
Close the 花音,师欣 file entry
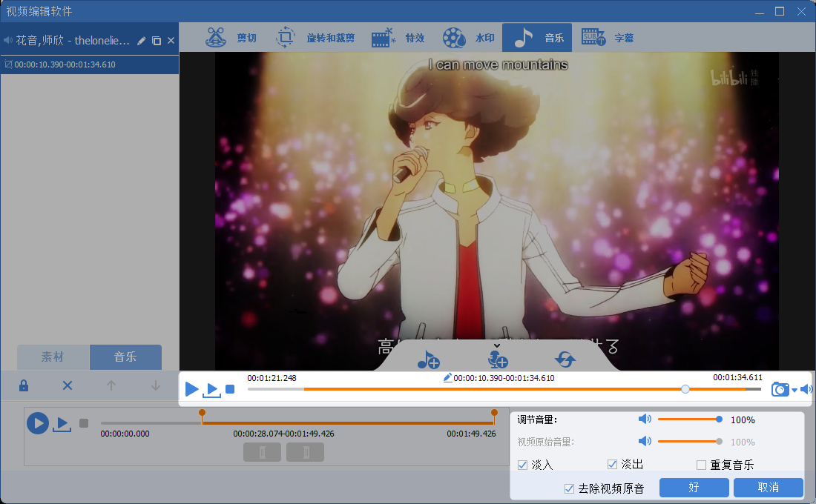pos(171,41)
